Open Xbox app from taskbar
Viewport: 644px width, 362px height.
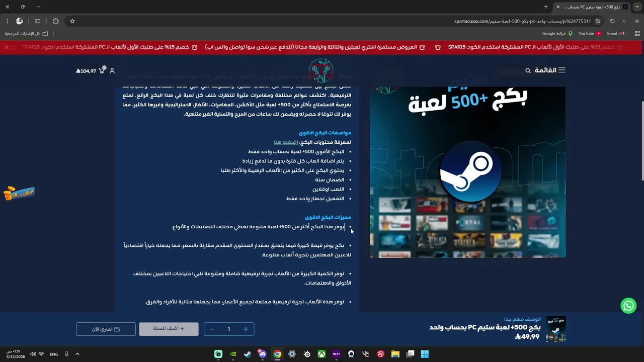coord(321,354)
